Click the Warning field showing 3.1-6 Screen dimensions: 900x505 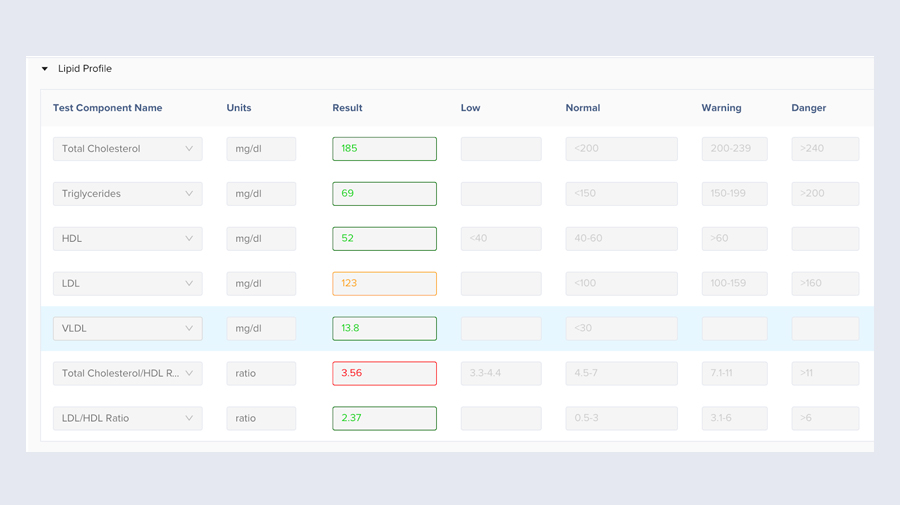(735, 418)
